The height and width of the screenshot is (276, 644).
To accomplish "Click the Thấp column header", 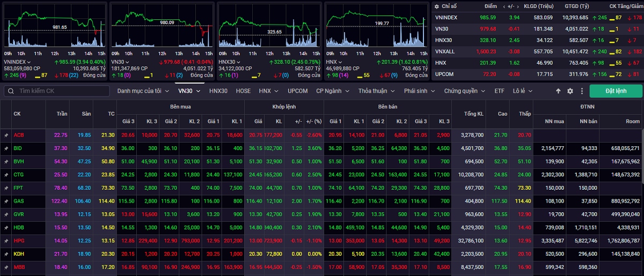I will click(525, 114).
